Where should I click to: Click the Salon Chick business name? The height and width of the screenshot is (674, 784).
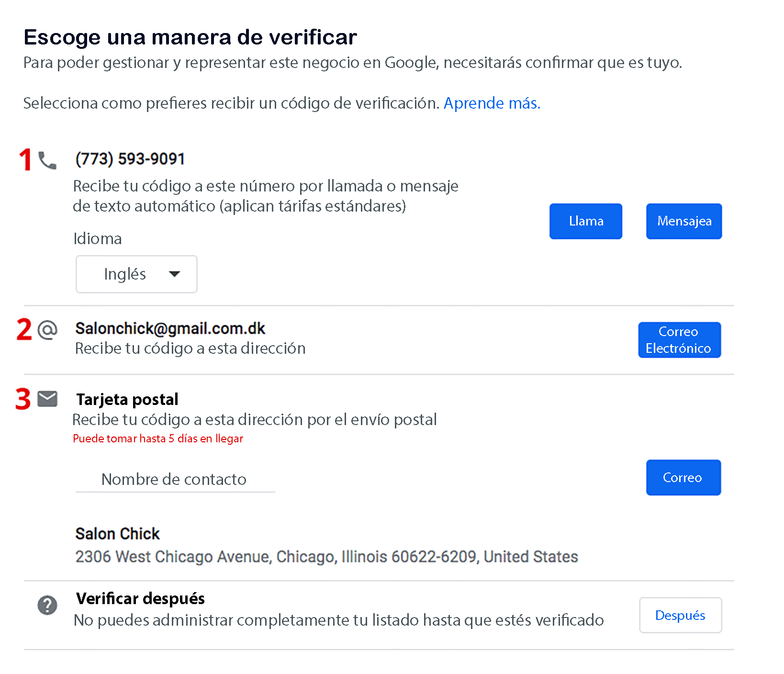[117, 534]
